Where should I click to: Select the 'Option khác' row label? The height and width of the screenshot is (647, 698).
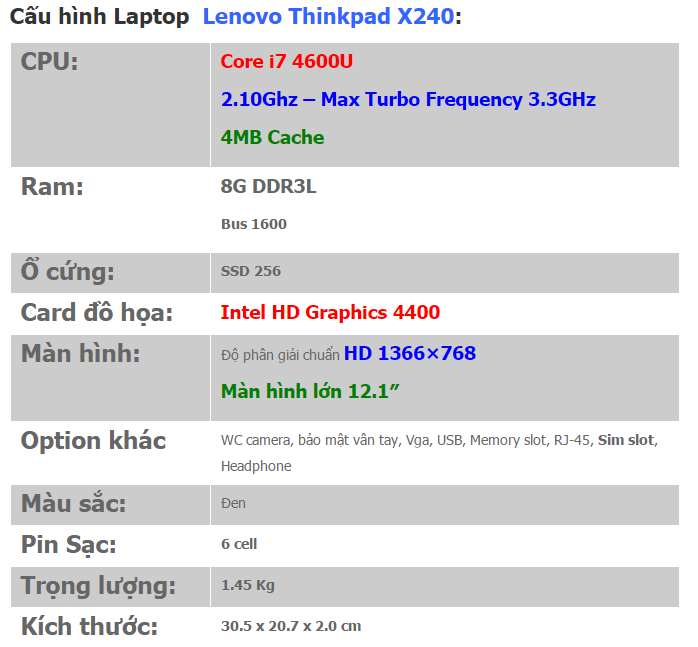tap(93, 440)
